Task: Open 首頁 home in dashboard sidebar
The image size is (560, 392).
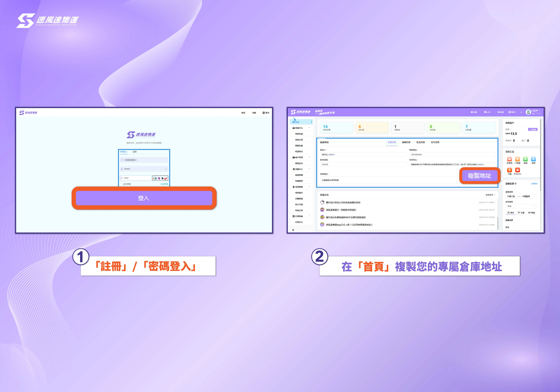Action: coord(301,122)
